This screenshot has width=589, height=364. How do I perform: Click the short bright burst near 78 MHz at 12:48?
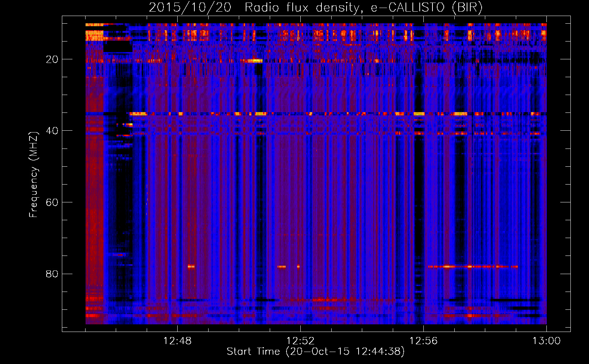(x=191, y=266)
